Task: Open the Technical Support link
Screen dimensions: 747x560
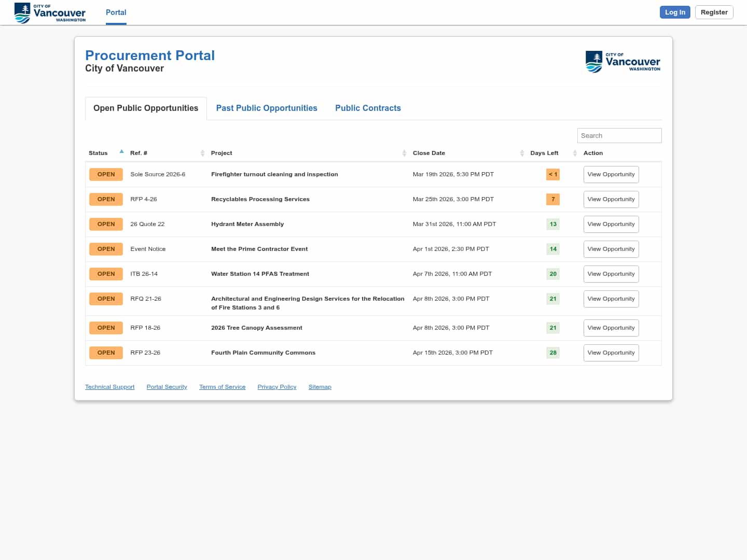Action: point(109,387)
